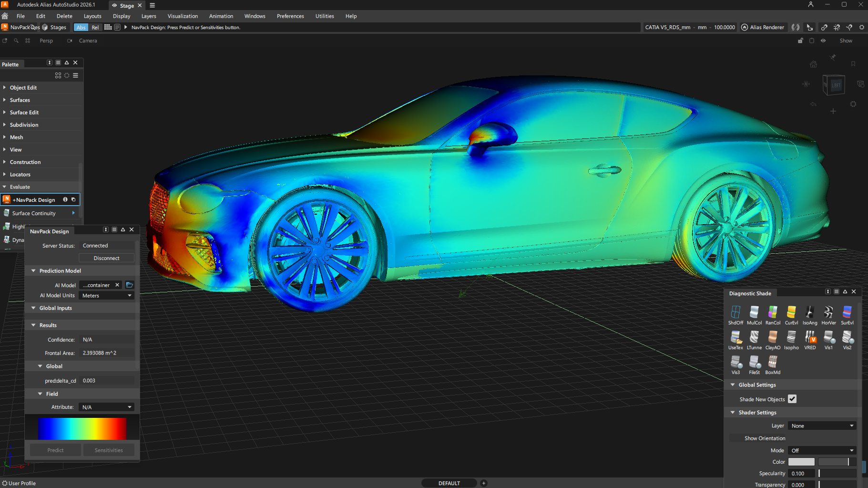This screenshot has height=488, width=868.
Task: Select the BoxMd box mode icon
Action: click(x=773, y=363)
